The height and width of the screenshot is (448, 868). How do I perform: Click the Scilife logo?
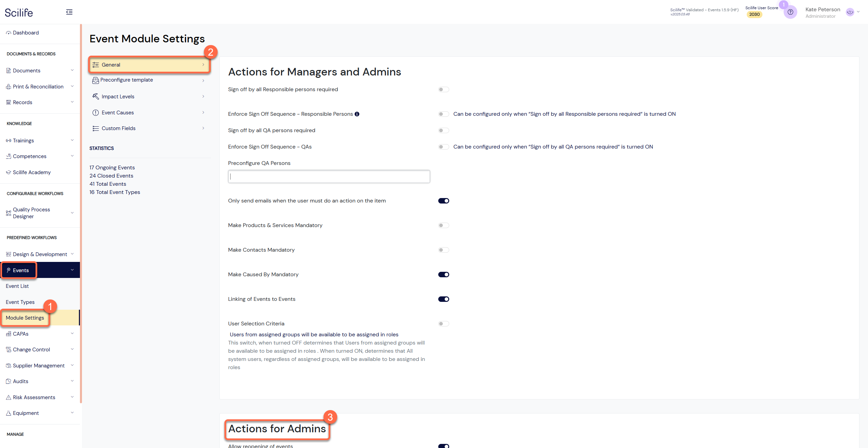point(18,12)
